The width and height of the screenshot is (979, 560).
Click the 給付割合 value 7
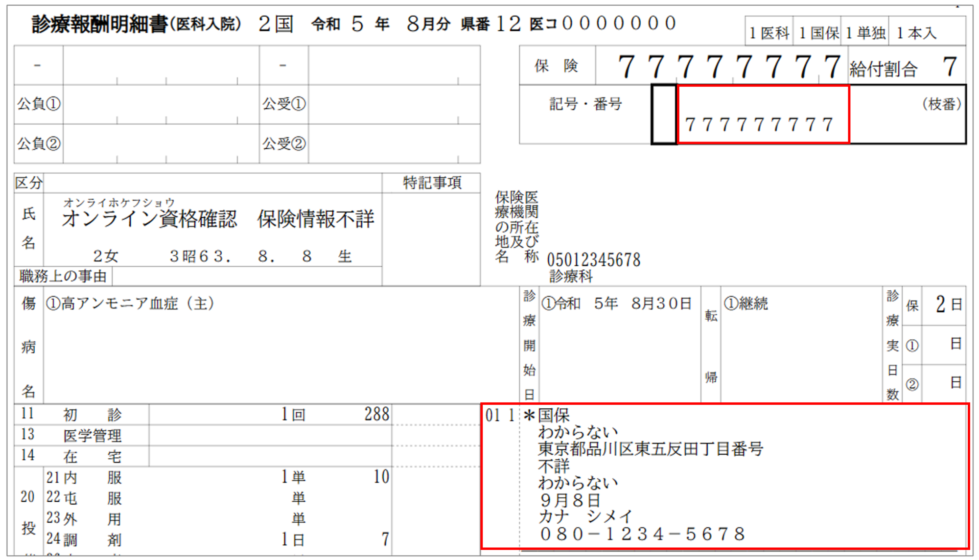tap(950, 67)
